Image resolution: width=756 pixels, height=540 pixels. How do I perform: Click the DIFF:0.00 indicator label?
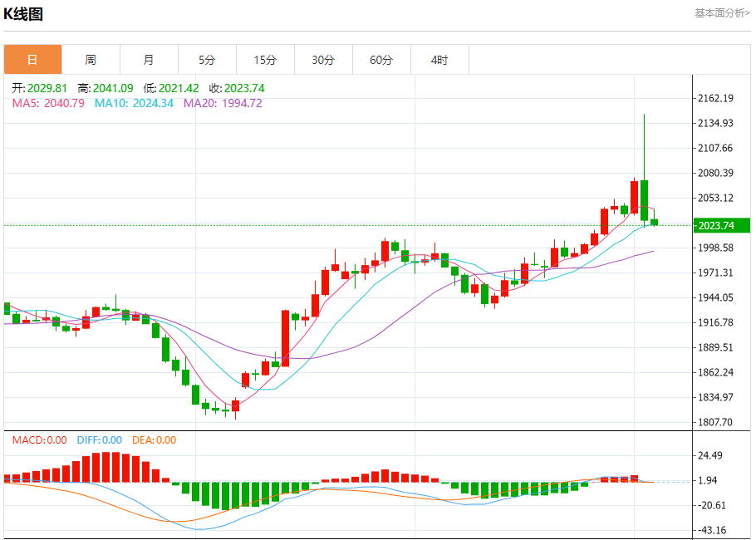[100, 440]
